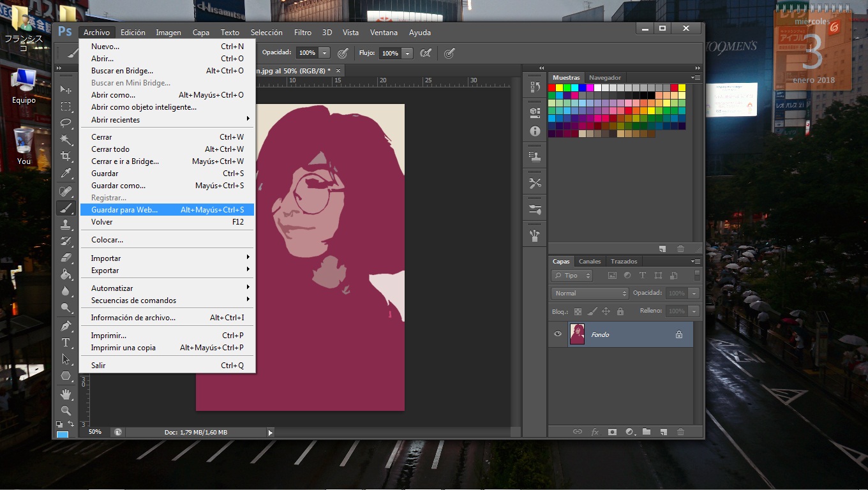This screenshot has width=868, height=490.
Task: Select the Blur tool
Action: 66,291
